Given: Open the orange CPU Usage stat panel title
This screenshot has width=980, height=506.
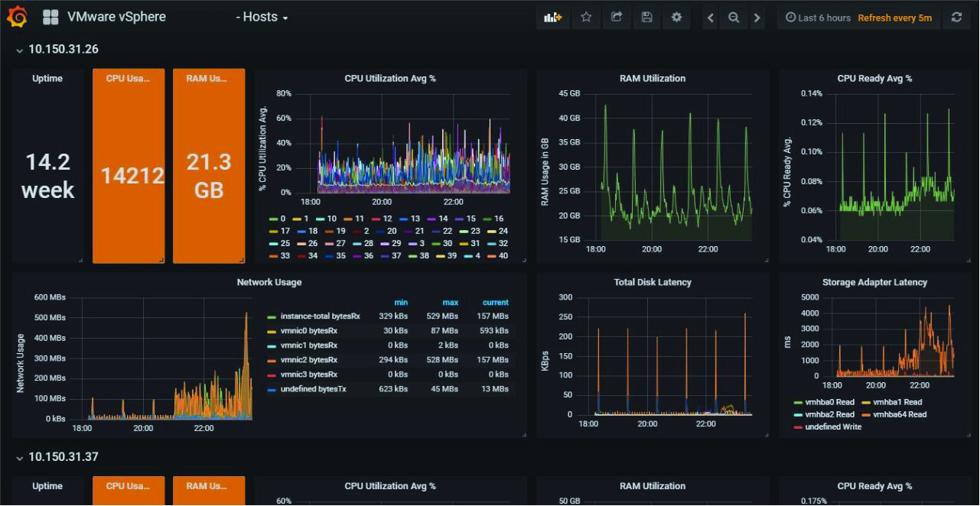Looking at the screenshot, I should (129, 78).
